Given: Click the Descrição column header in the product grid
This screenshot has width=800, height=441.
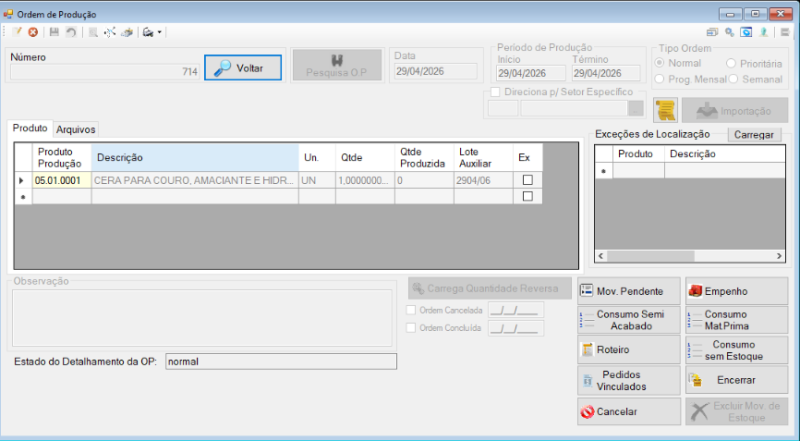Looking at the screenshot, I should 195,157.
